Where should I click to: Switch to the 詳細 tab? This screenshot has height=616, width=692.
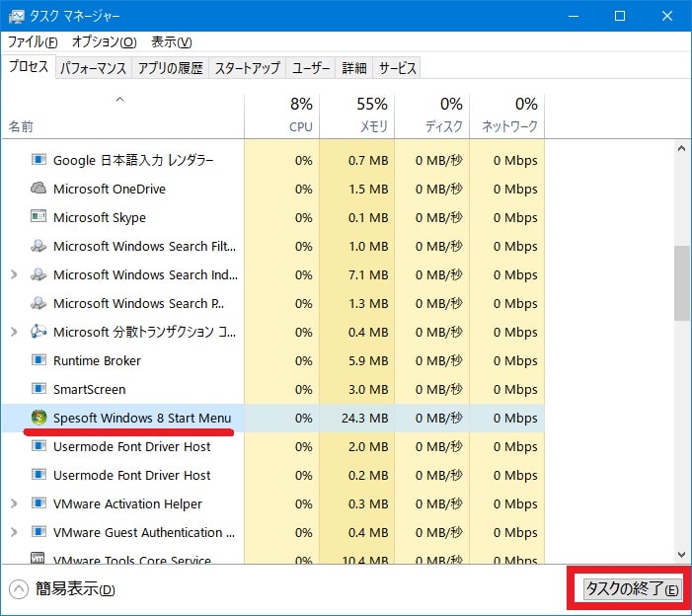pos(354,68)
